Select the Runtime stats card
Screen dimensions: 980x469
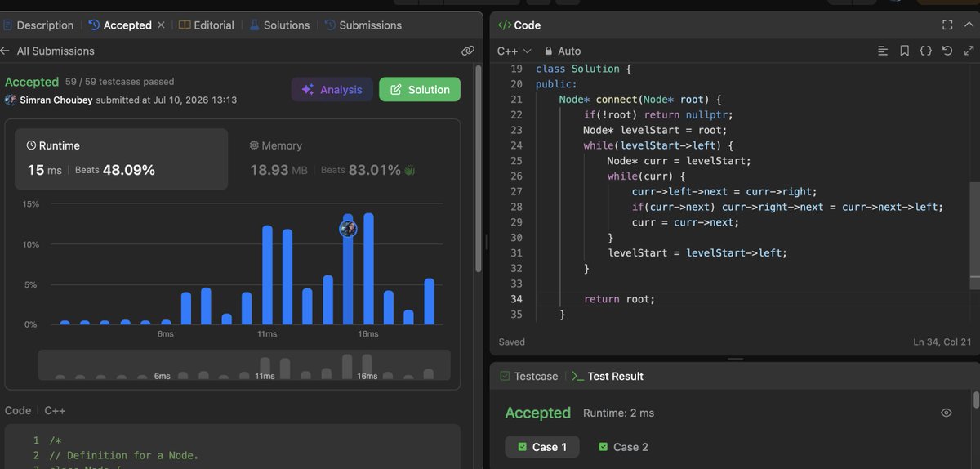(x=121, y=159)
